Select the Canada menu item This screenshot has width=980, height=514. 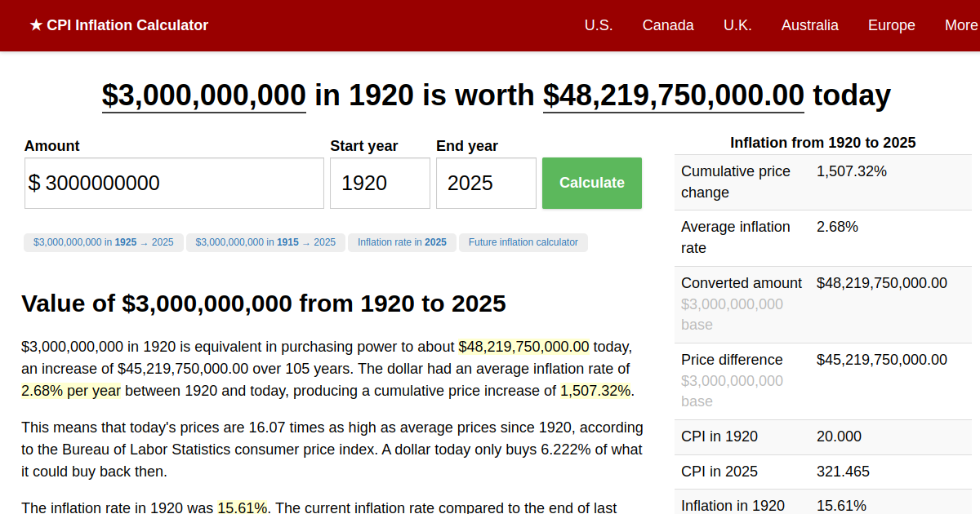[x=668, y=25]
